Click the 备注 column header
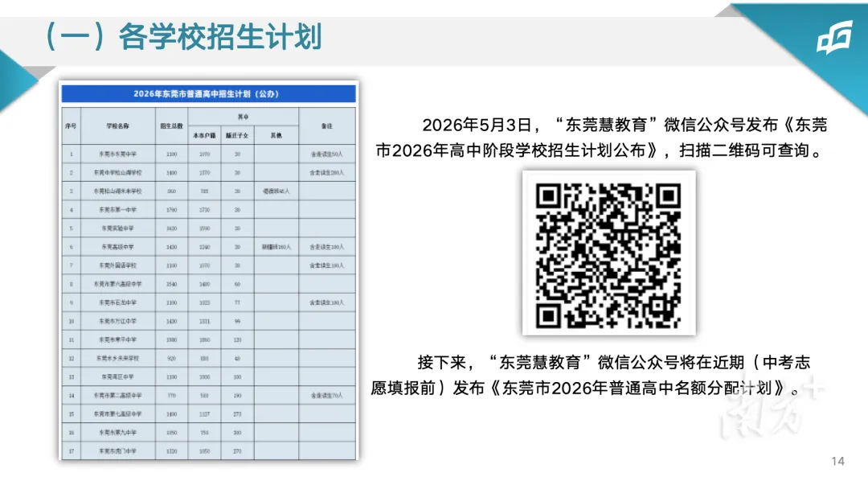 (326, 126)
